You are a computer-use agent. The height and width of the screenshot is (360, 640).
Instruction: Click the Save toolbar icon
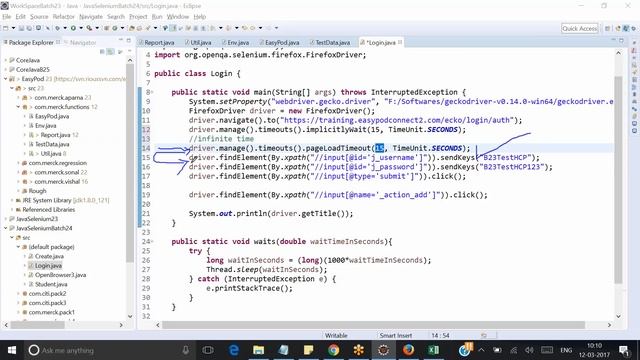tap(22, 28)
